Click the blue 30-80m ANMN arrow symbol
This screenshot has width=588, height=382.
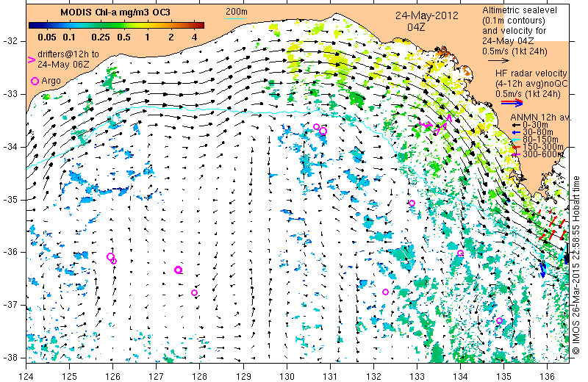[517, 132]
